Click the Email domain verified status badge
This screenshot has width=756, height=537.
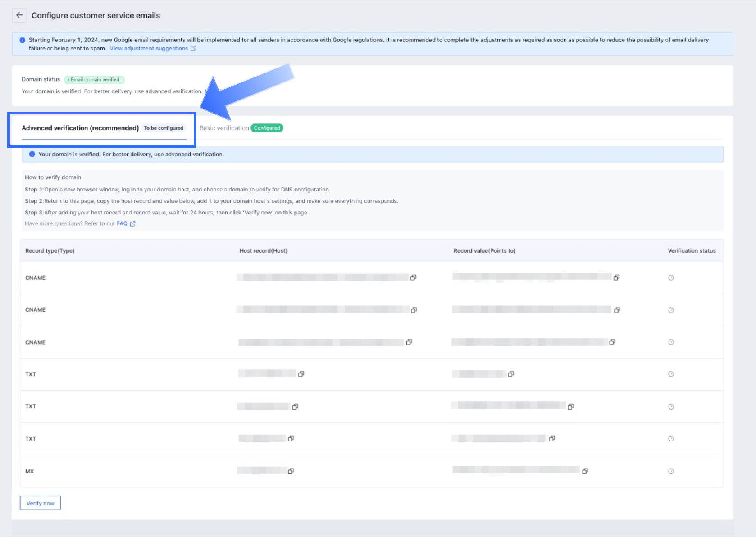click(94, 80)
